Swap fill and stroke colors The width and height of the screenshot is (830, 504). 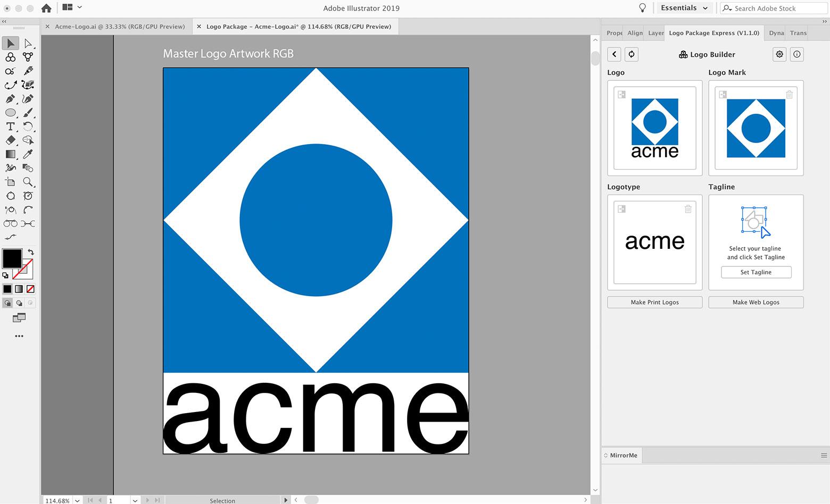tap(31, 252)
